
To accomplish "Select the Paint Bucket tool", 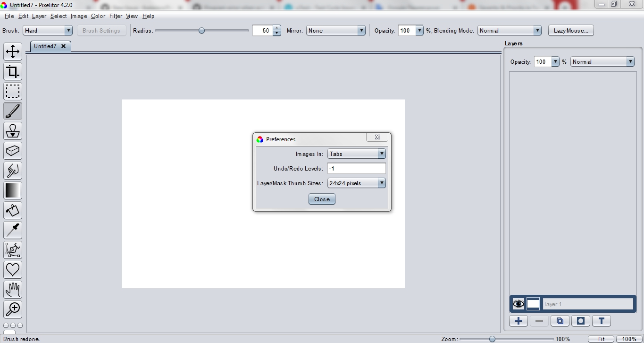I will tap(13, 210).
